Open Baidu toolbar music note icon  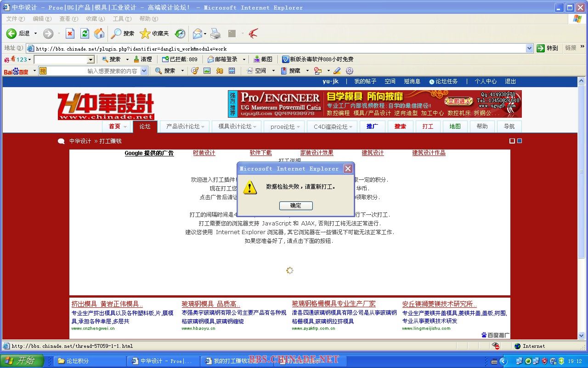tap(195, 71)
